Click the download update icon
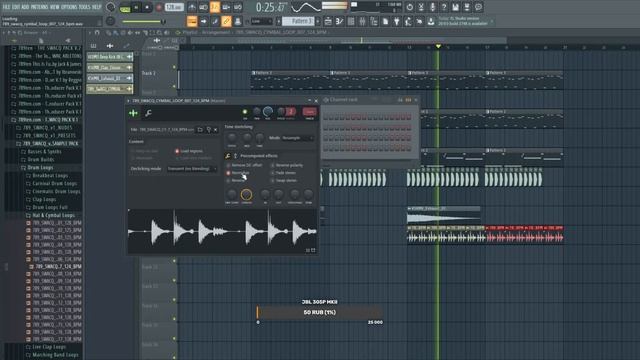The width and height of the screenshot is (640, 360). click(431, 22)
